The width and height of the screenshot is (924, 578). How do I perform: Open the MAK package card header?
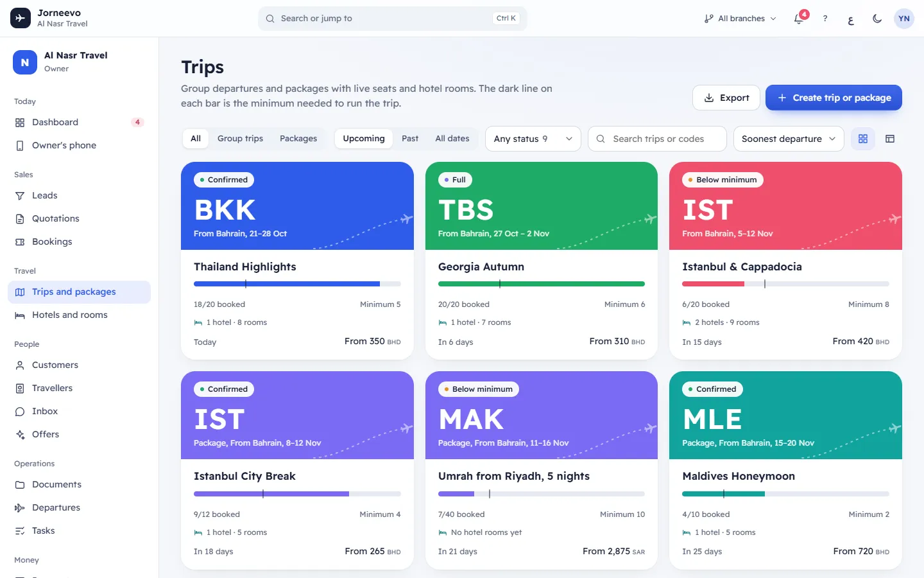coord(542,415)
